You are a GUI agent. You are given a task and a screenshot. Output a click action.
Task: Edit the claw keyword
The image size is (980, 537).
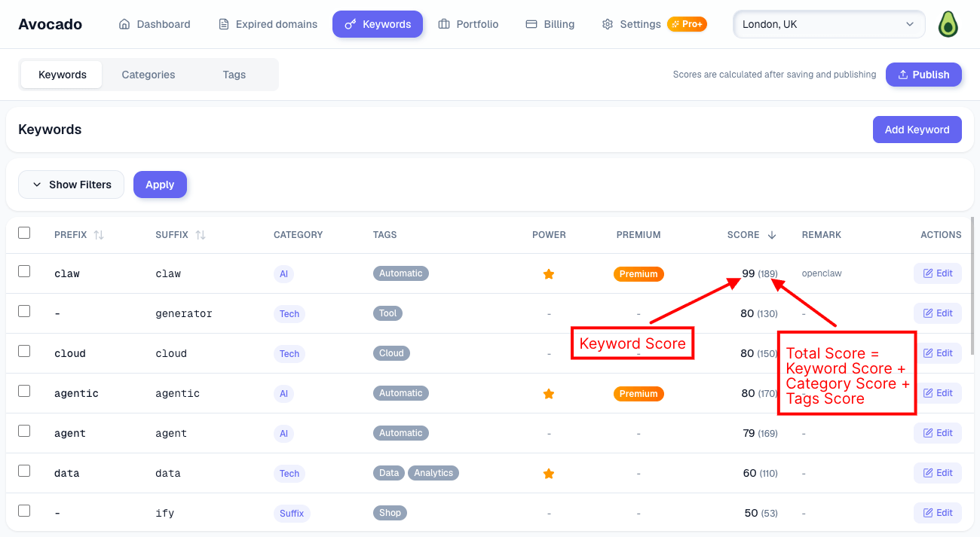click(x=938, y=273)
